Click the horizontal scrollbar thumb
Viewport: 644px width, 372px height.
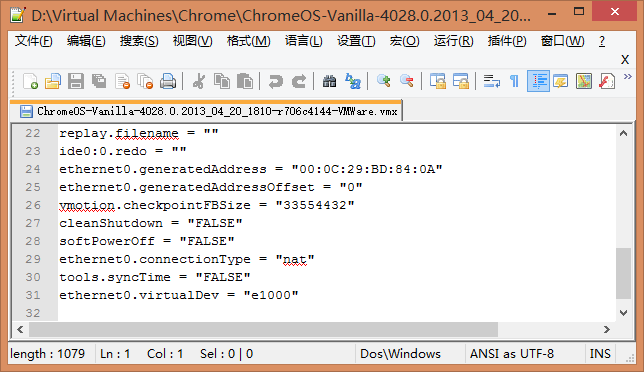click(x=263, y=329)
